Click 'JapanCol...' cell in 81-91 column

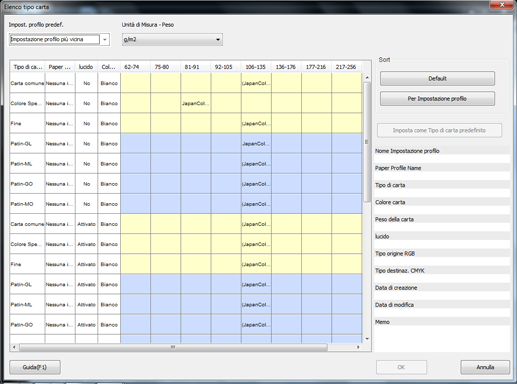pyautogui.click(x=196, y=103)
